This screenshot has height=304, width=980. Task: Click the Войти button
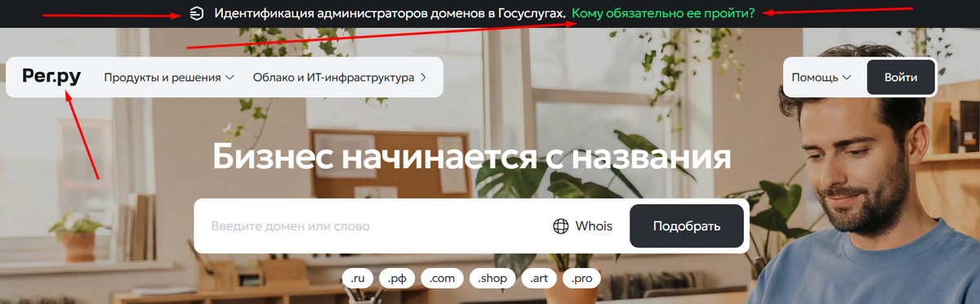click(900, 78)
